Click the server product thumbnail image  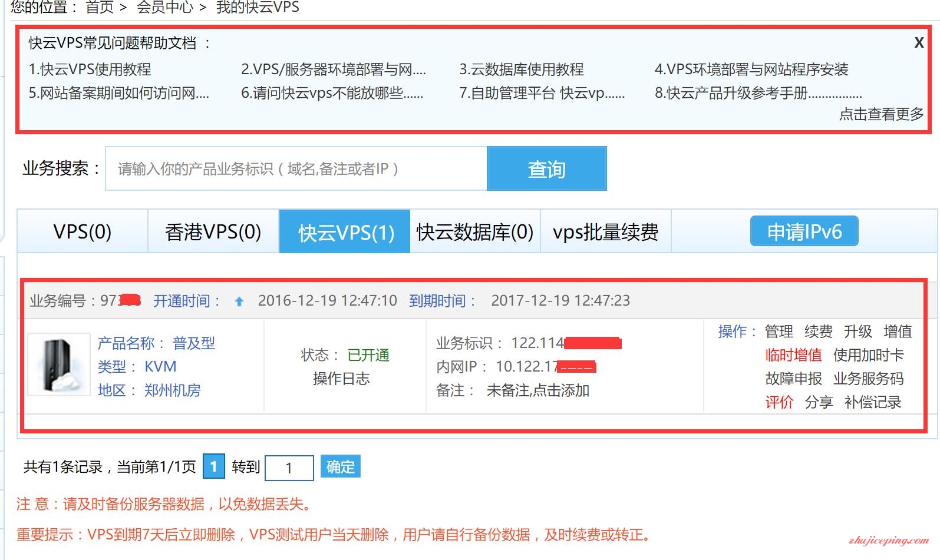pyautogui.click(x=58, y=365)
